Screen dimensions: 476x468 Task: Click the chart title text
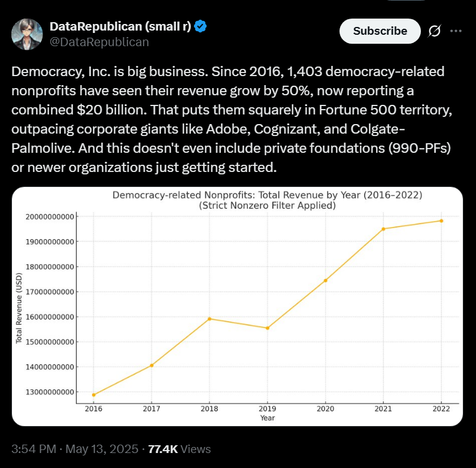pos(267,200)
